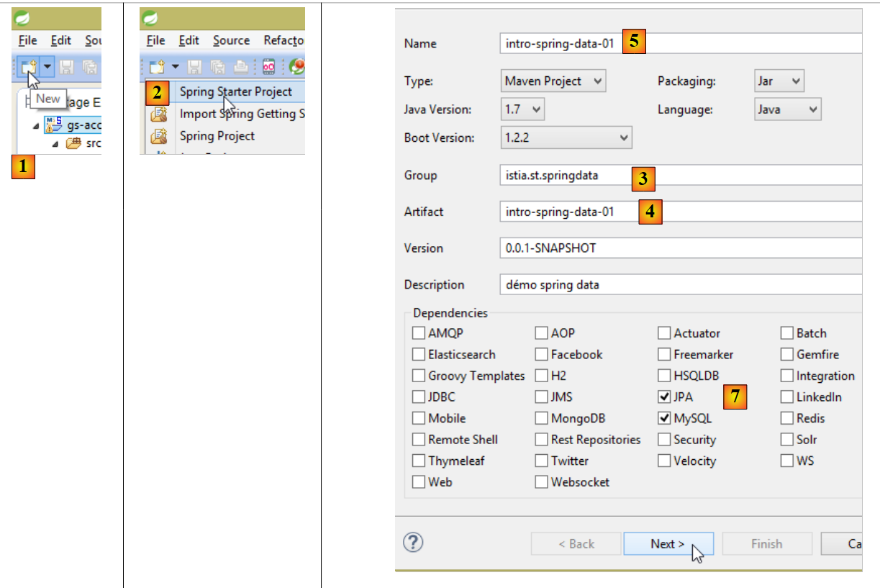Open the Boot Version dropdown showing 1.2.2
This screenshot has width=880, height=588.
coord(565,137)
